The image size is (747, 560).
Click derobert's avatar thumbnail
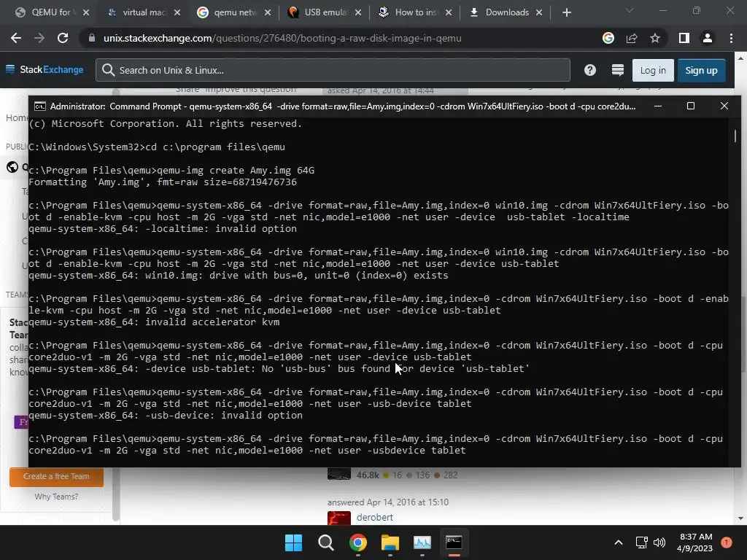click(x=339, y=518)
